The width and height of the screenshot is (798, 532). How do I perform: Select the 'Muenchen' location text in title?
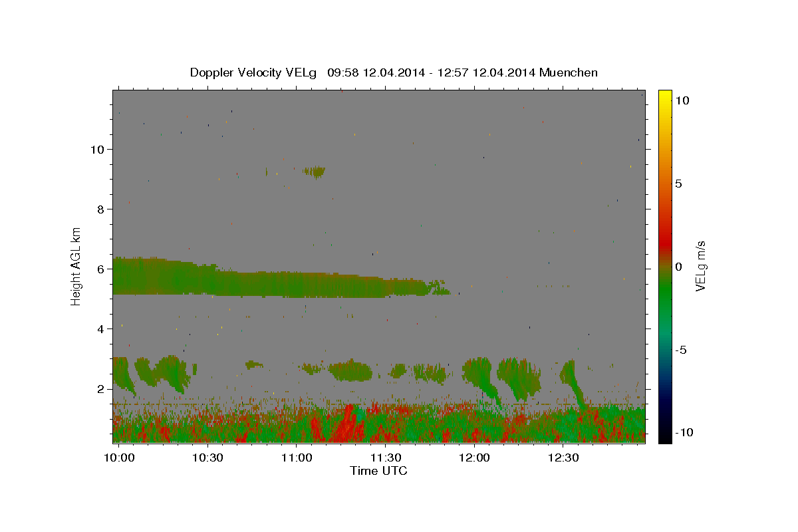point(569,72)
